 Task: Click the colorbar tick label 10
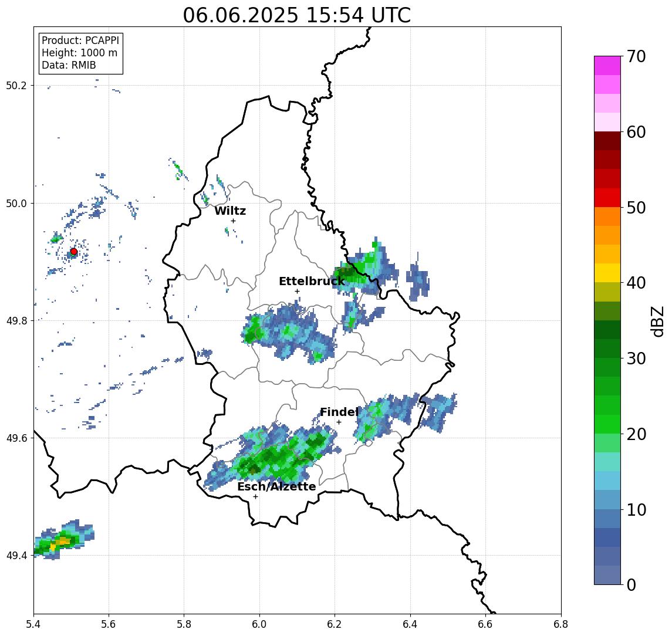636,510
